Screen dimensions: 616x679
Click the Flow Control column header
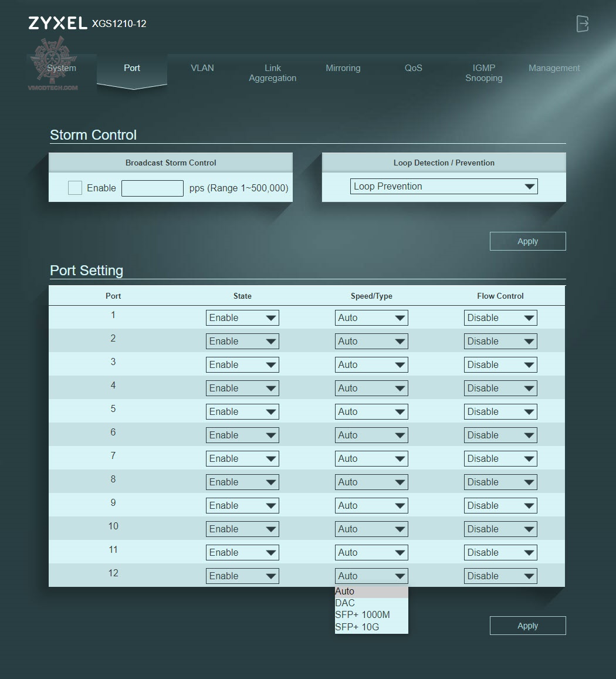point(500,296)
